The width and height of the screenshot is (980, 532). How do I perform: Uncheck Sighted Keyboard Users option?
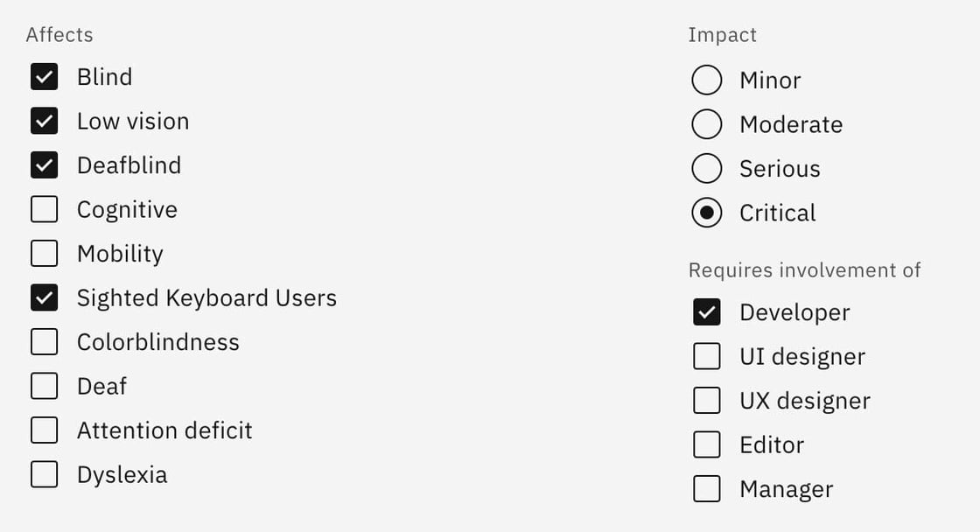pos(44,297)
